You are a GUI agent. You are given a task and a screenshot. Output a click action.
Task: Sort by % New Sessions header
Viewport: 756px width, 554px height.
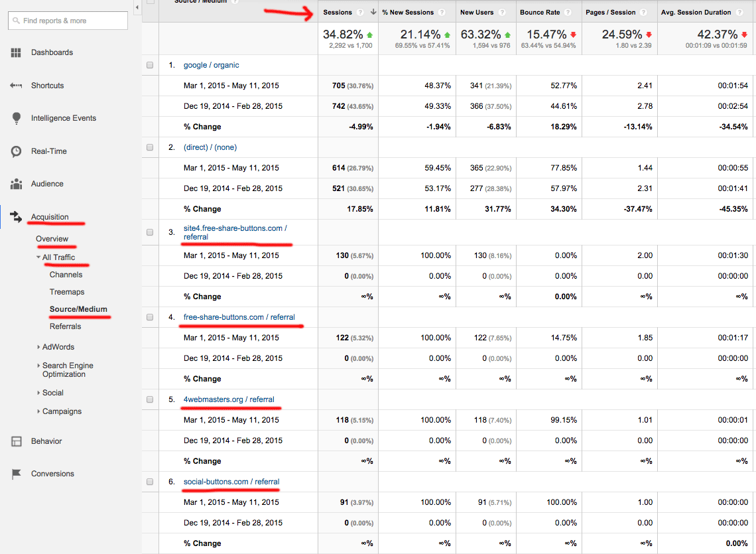pos(408,13)
